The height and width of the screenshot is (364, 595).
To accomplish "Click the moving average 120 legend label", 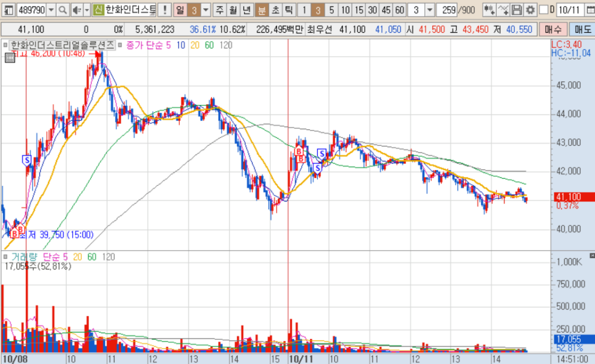I will click(x=226, y=46).
